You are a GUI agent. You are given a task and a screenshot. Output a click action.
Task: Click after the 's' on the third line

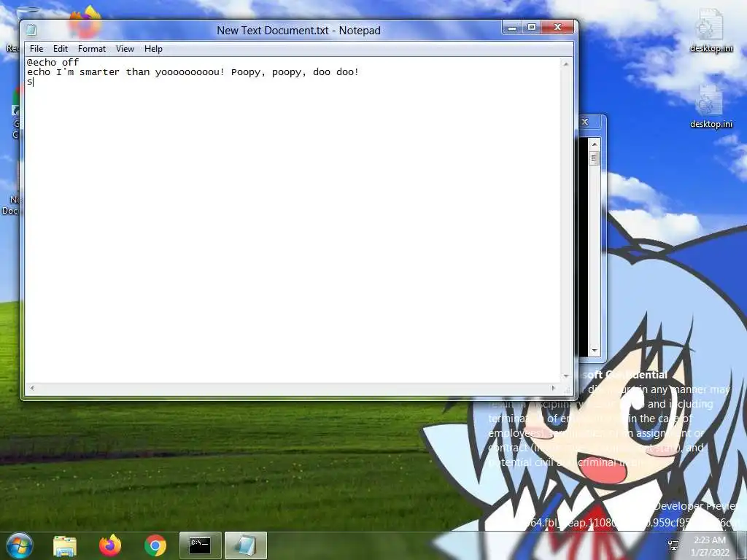point(34,82)
